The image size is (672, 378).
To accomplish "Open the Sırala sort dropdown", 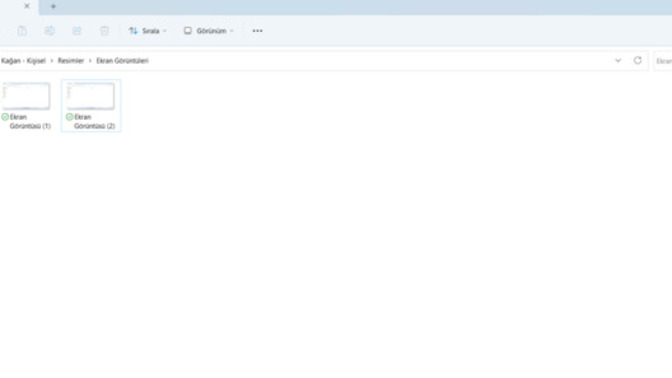I will [147, 31].
